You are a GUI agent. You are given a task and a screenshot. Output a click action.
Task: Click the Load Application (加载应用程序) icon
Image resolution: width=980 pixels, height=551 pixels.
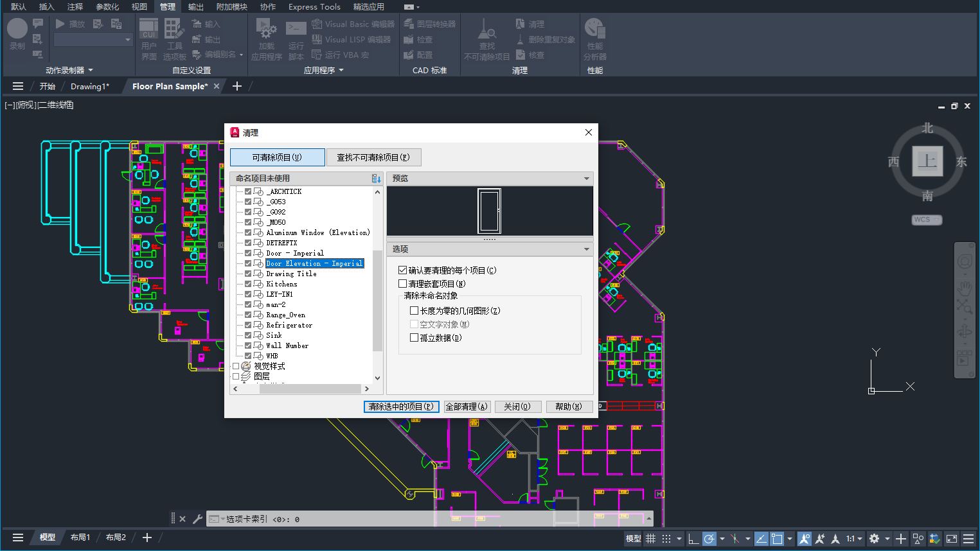(266, 30)
